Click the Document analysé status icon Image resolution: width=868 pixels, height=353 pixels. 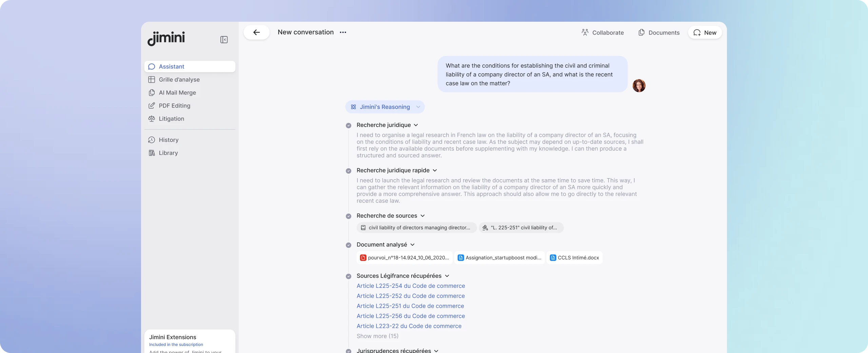click(349, 245)
